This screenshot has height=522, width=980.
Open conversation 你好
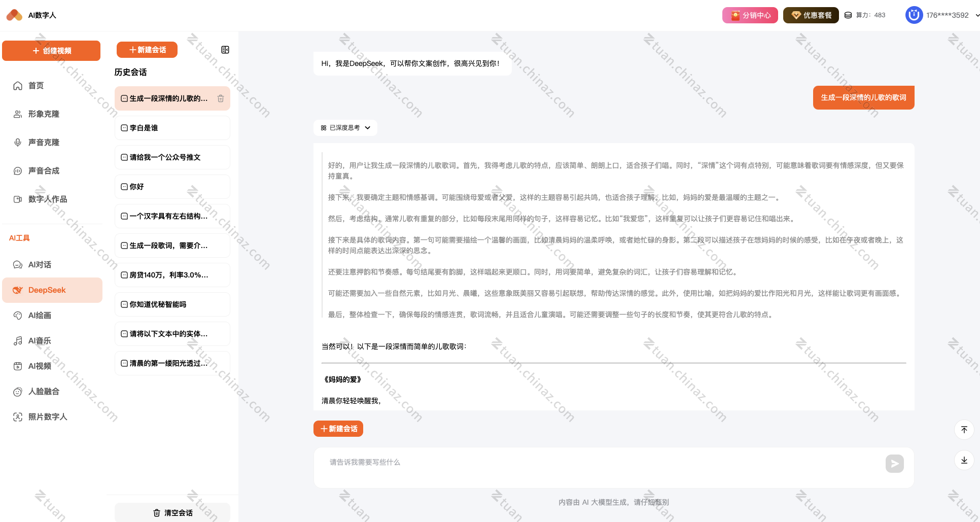pos(172,187)
